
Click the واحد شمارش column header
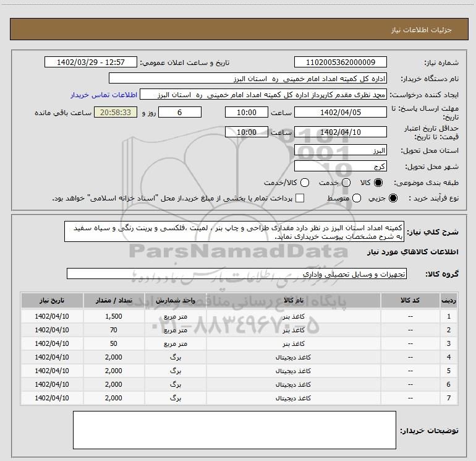[x=176, y=300]
